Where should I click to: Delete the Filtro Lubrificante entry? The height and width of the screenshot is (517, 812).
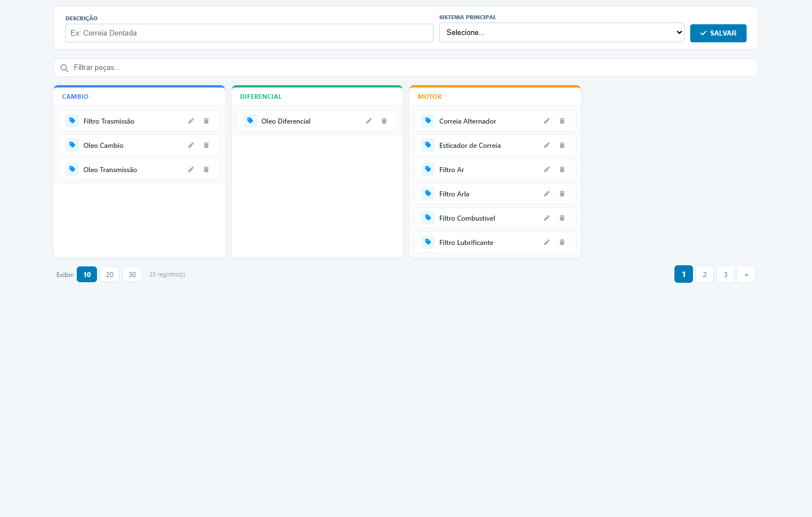(562, 242)
